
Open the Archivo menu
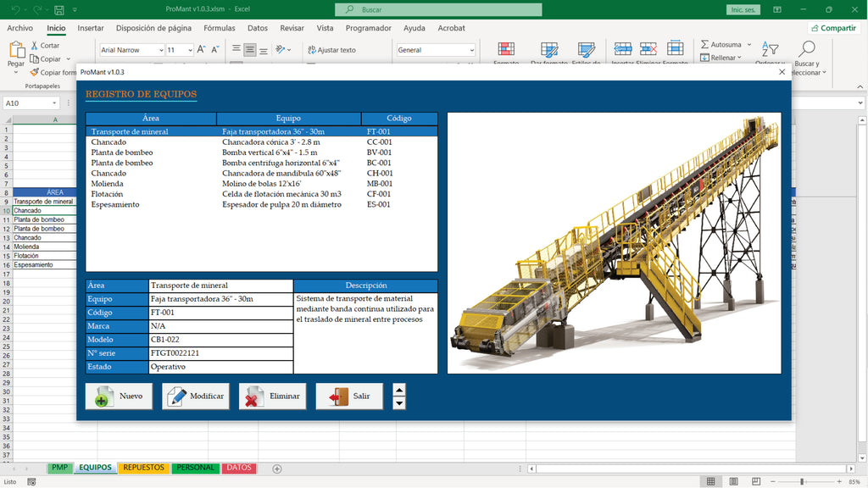pyautogui.click(x=20, y=28)
